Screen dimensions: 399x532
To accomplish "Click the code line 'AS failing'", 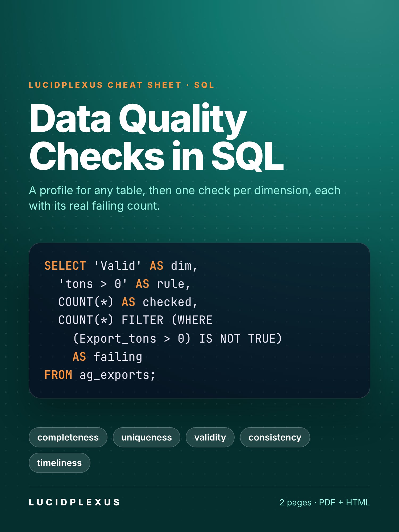I will click(x=107, y=357).
